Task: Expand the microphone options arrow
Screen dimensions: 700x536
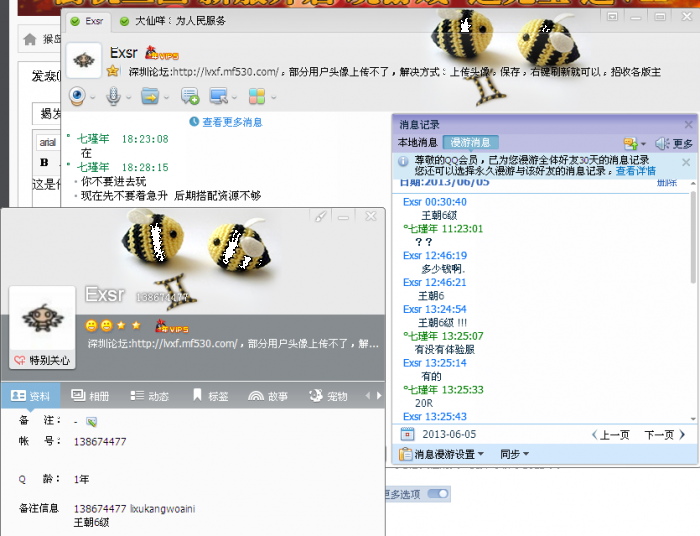Action: [129, 97]
